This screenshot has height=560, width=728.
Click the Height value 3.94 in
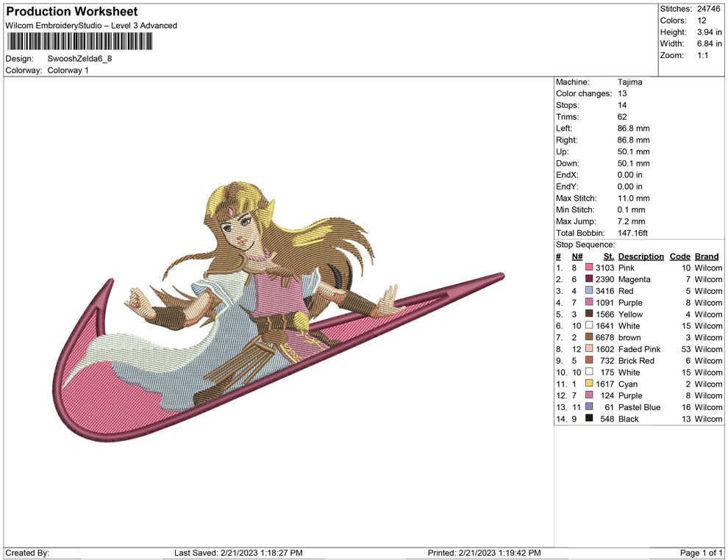(x=710, y=32)
